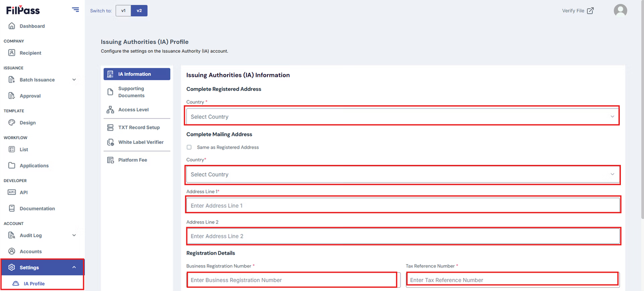Switch to version v2
Image resolution: width=644 pixels, height=291 pixels.
point(139,11)
